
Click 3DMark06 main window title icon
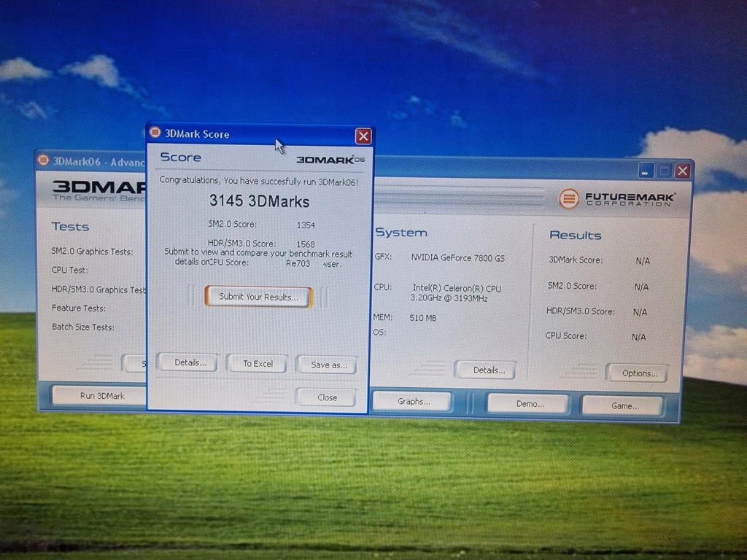point(43,160)
